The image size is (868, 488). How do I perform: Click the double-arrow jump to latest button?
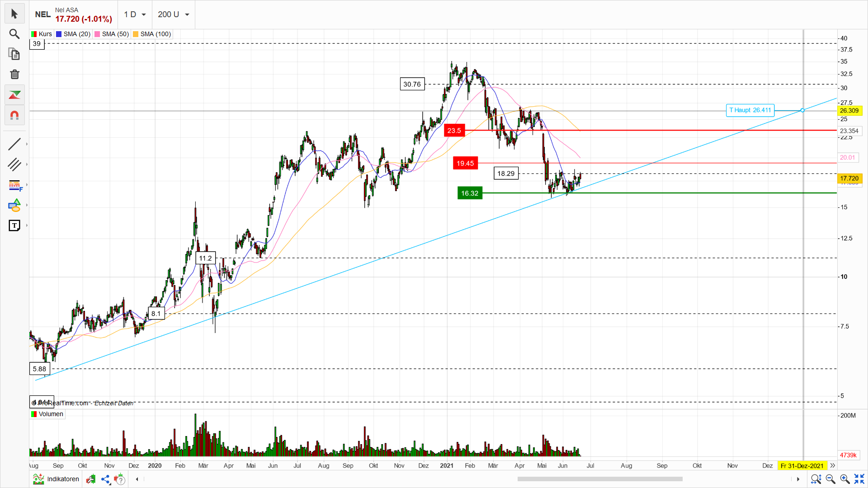click(832, 465)
